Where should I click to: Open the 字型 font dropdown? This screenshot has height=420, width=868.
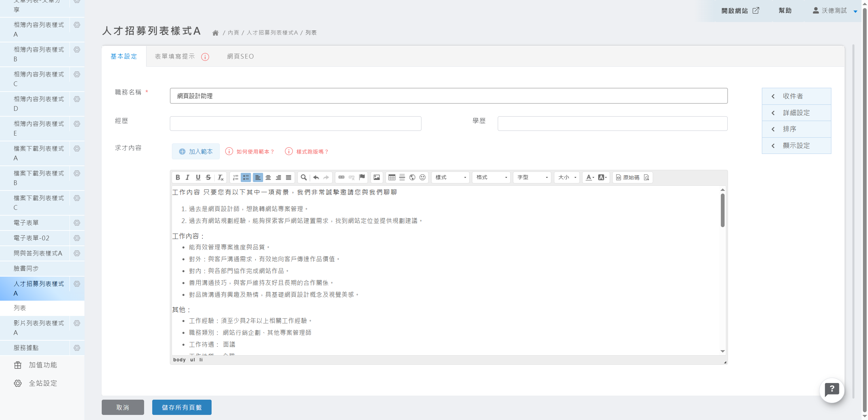[x=532, y=177]
